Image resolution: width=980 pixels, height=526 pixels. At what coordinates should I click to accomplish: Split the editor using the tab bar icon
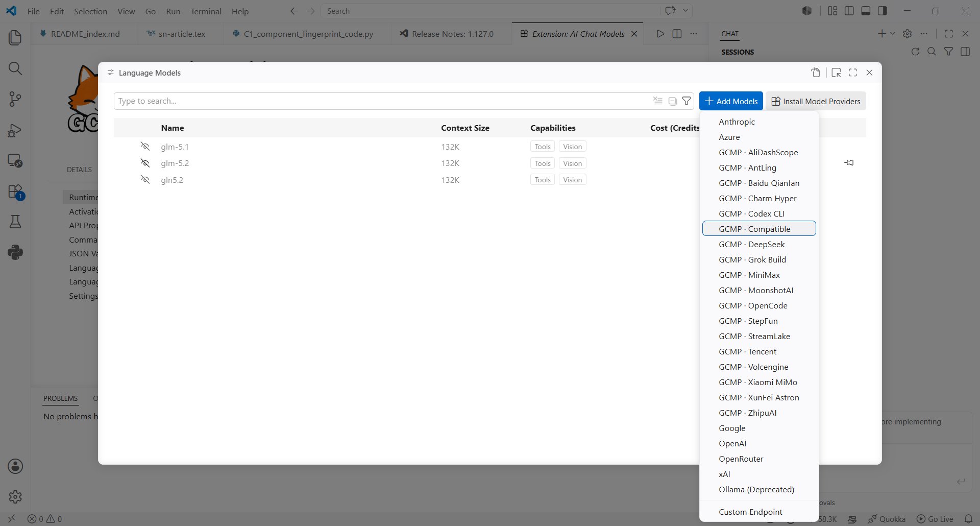(677, 34)
